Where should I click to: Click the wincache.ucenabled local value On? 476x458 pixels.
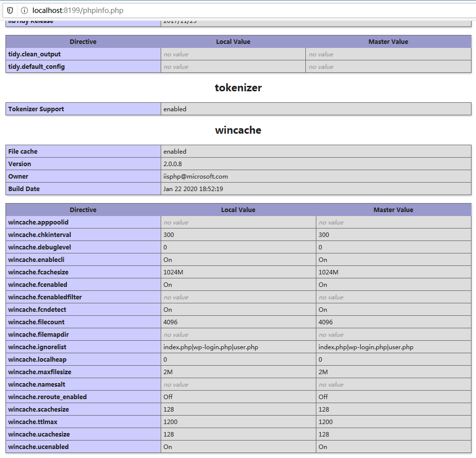tap(168, 447)
